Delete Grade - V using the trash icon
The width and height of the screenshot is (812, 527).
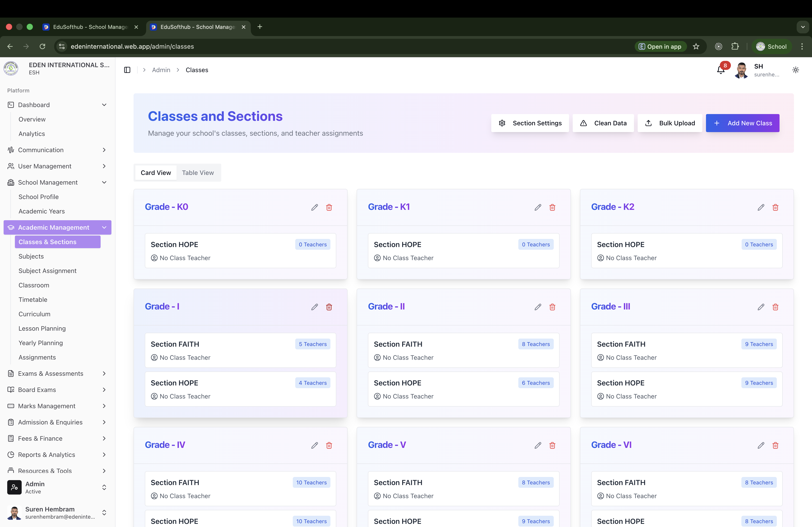[552, 445]
